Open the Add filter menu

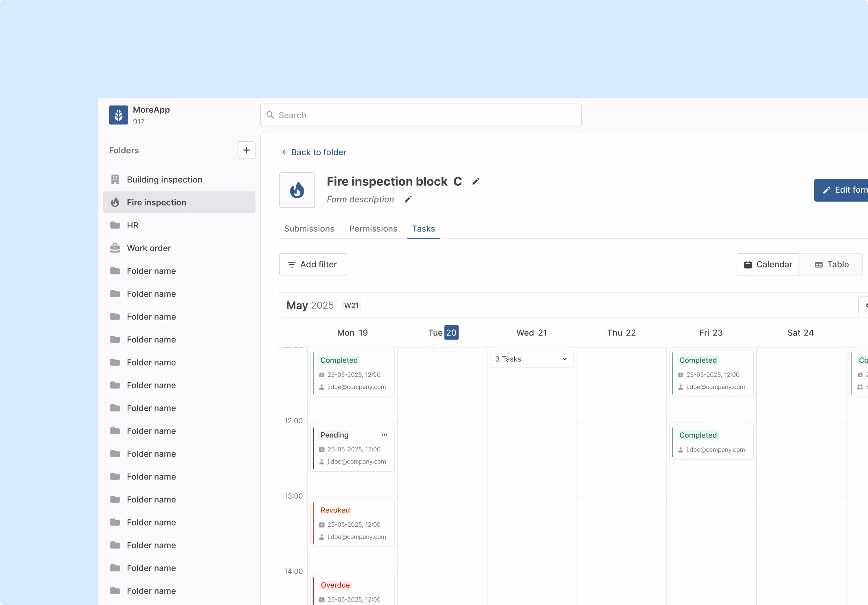[313, 265]
